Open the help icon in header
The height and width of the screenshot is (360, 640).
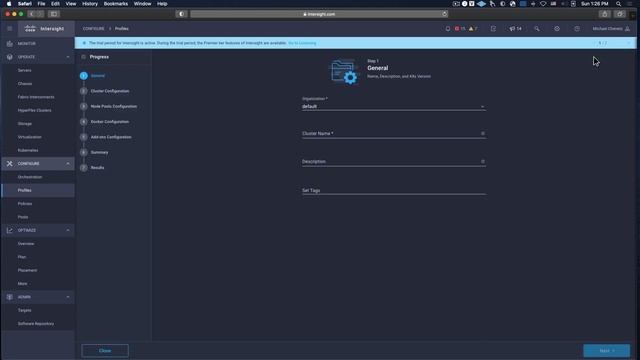[x=577, y=29]
